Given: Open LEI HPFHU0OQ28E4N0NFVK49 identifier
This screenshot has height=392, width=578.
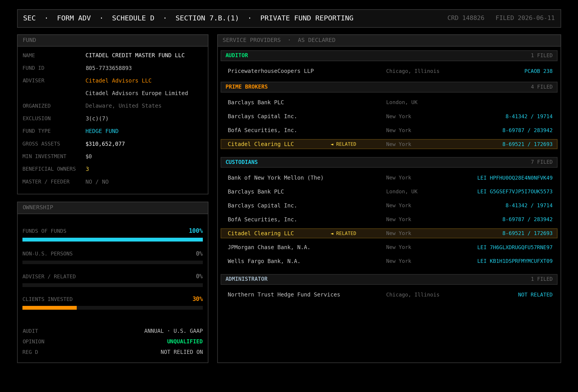Looking at the screenshot, I should click(515, 178).
